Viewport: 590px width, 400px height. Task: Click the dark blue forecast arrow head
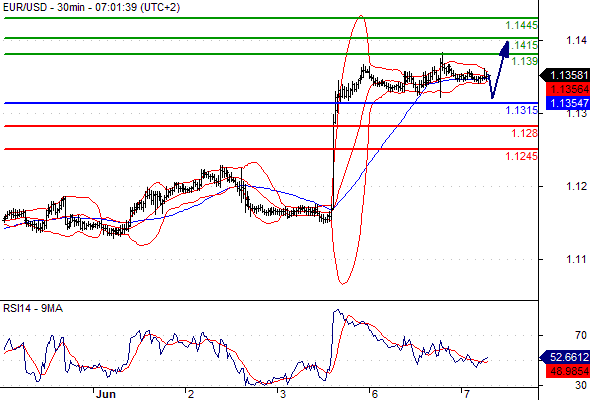[505, 49]
